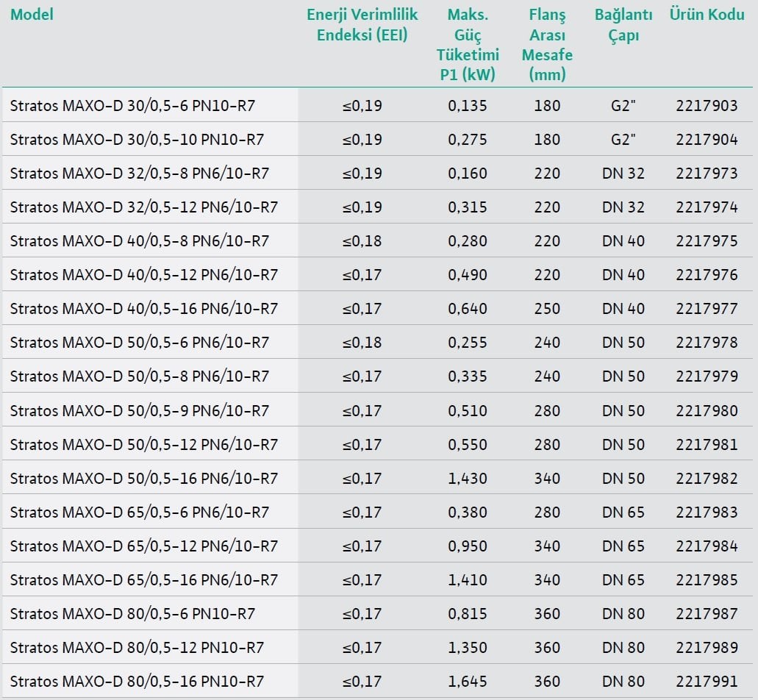The width and height of the screenshot is (758, 700).
Task: Click power value 1,350
Action: click(x=468, y=647)
